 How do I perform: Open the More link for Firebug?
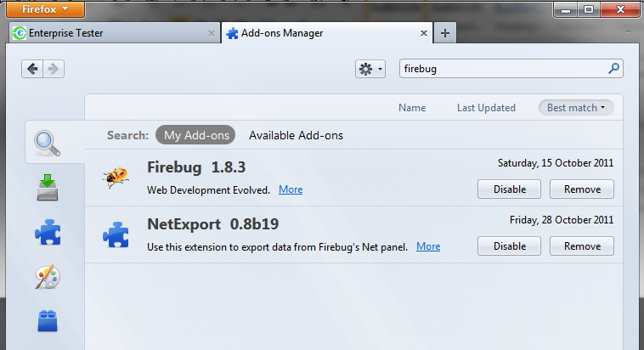click(291, 189)
